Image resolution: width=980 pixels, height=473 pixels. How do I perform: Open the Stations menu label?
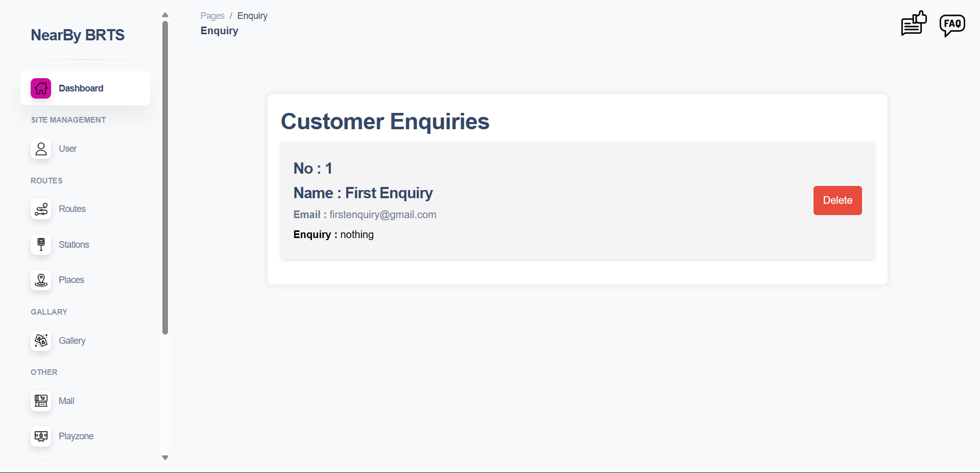click(74, 245)
